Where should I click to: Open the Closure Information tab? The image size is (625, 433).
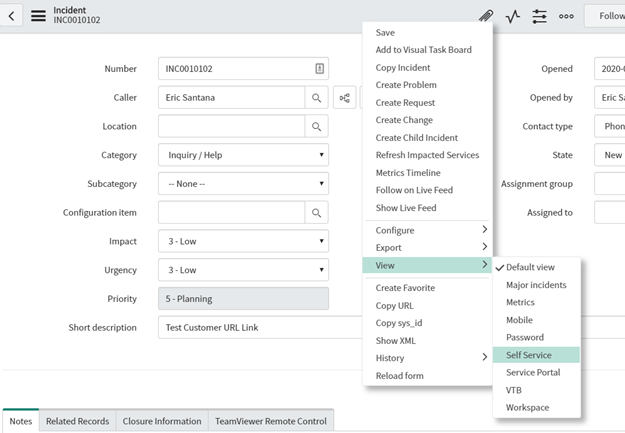coord(162,421)
